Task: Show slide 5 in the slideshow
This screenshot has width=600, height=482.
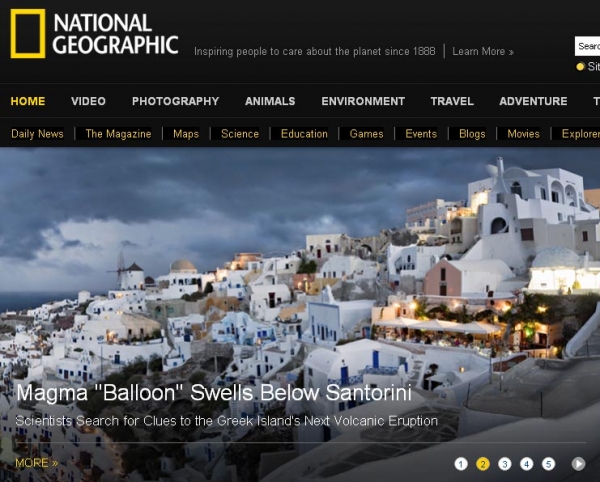Action: 549,464
